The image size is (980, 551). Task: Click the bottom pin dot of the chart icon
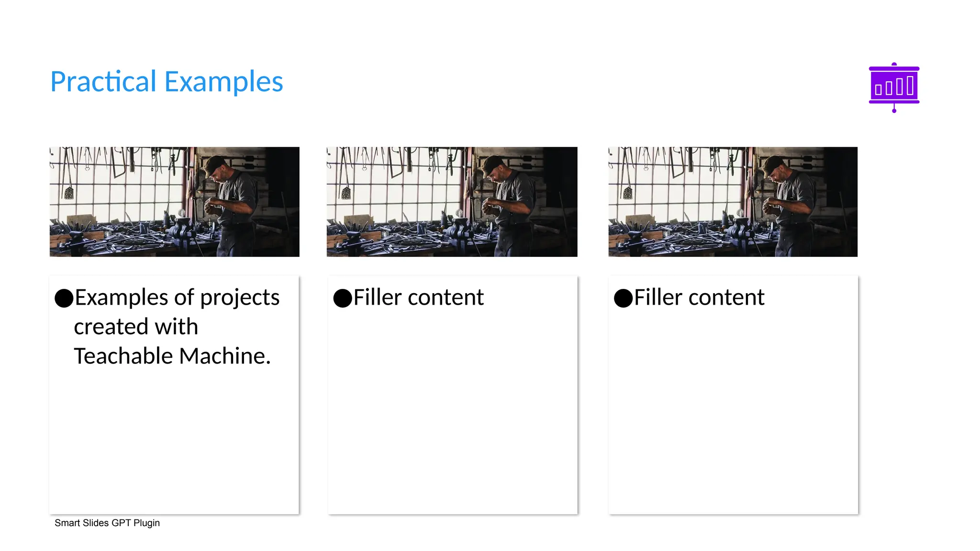point(894,111)
